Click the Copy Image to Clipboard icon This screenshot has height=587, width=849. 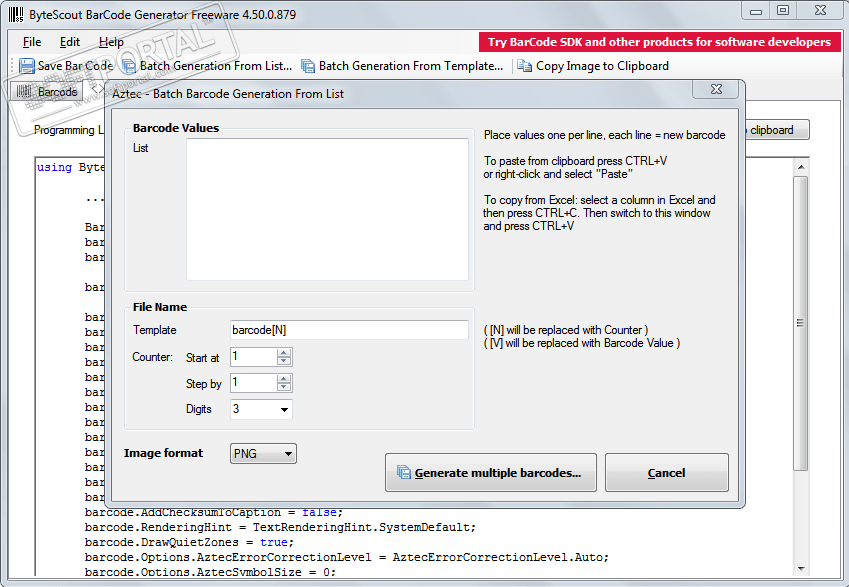click(x=524, y=66)
